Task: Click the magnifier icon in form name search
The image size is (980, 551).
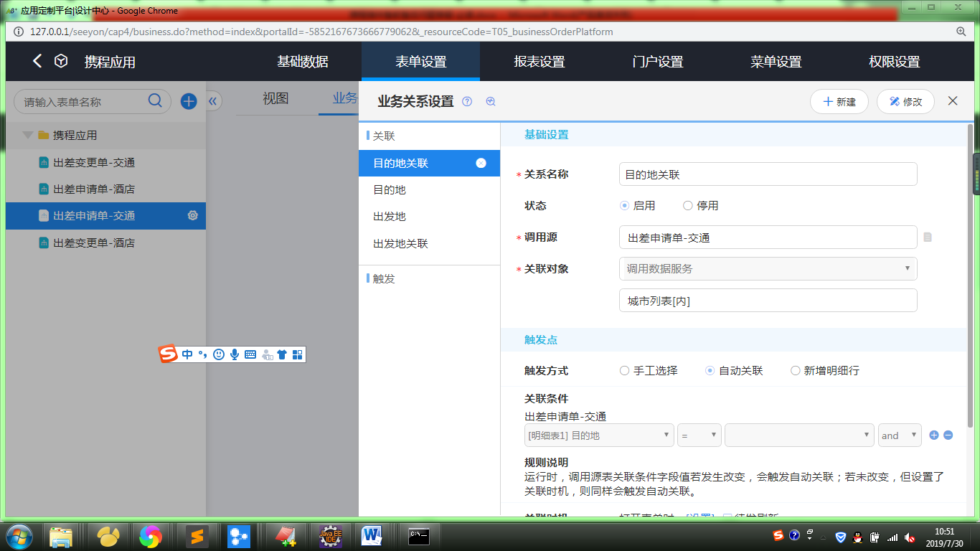Action: coord(155,100)
